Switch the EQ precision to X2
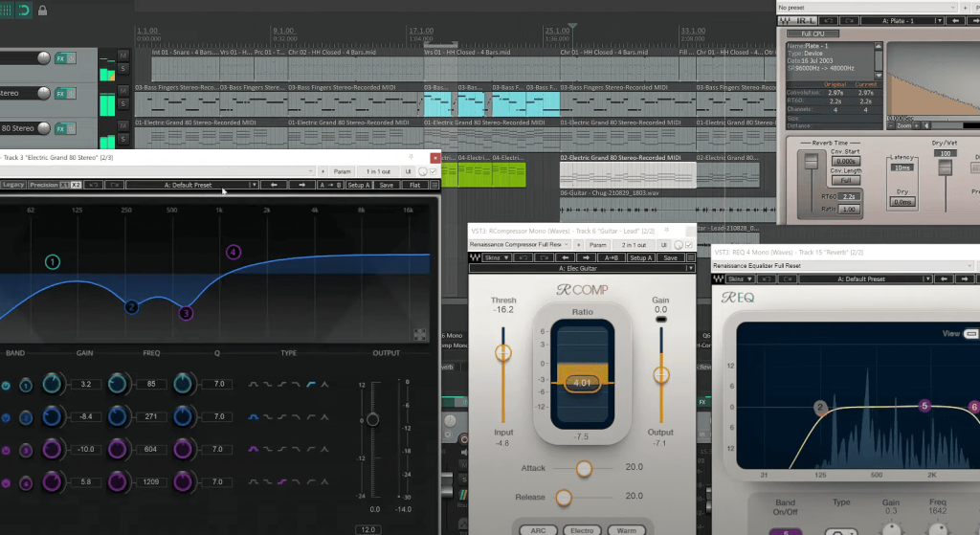This screenshot has height=535, width=980. tap(76, 185)
